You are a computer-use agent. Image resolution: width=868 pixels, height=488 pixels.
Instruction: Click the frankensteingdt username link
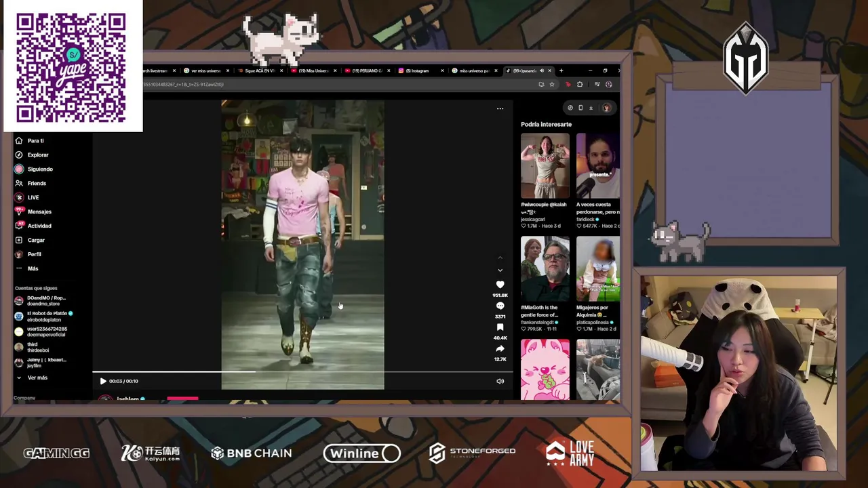click(539, 322)
